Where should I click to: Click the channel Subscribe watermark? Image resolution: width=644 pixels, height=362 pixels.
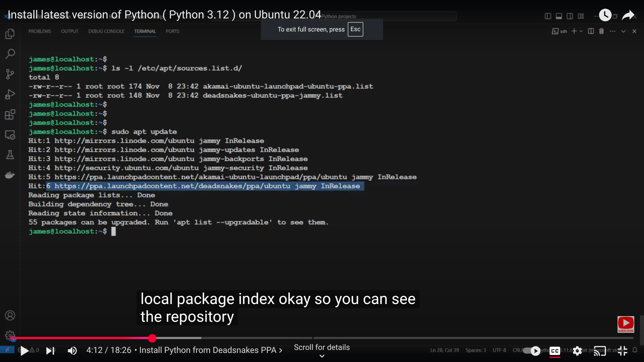coord(626,324)
